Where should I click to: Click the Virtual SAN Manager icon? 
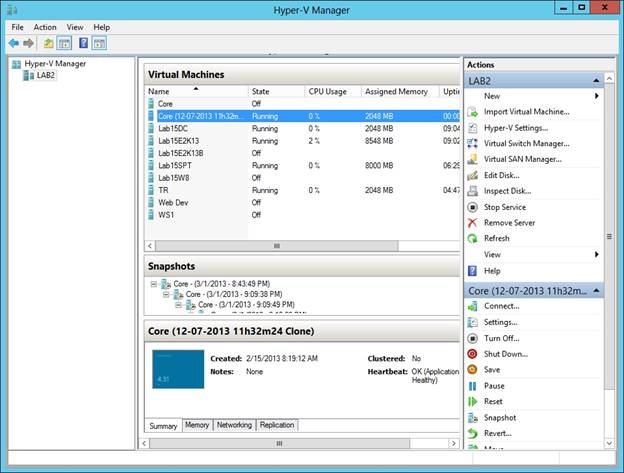[x=472, y=160]
